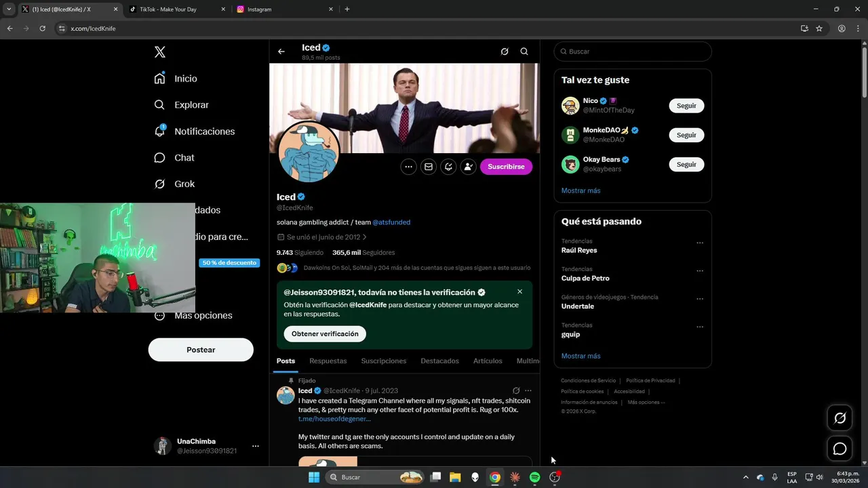Screen dimensions: 868x488
Task: Open tab search dropdown arrow
Action: 9,9
